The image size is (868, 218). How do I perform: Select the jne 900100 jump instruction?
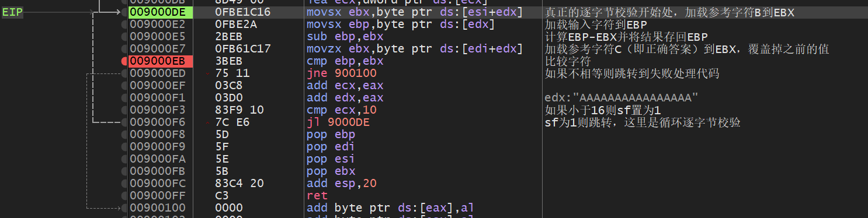(x=341, y=73)
